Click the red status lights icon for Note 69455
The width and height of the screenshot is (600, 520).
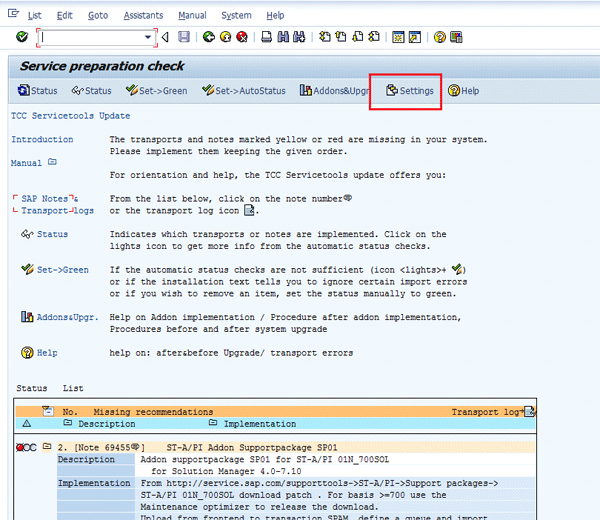26,446
